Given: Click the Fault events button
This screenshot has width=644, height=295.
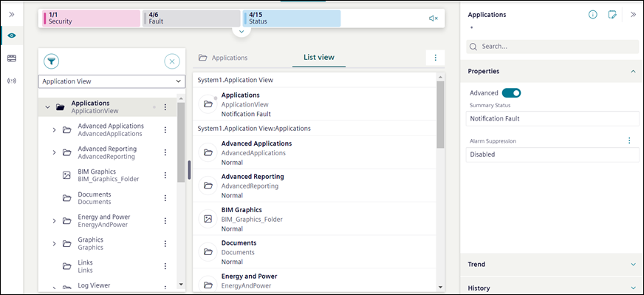Looking at the screenshot, I should 191,18.
